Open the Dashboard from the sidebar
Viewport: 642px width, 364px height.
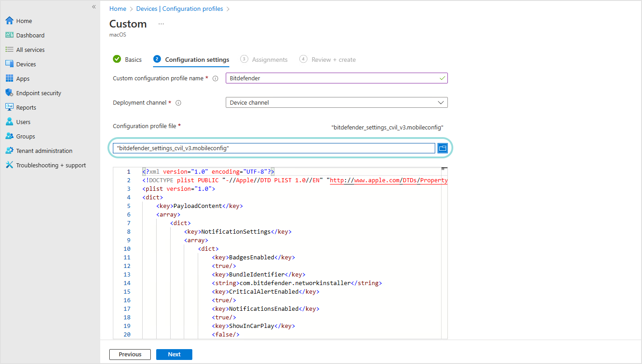30,35
